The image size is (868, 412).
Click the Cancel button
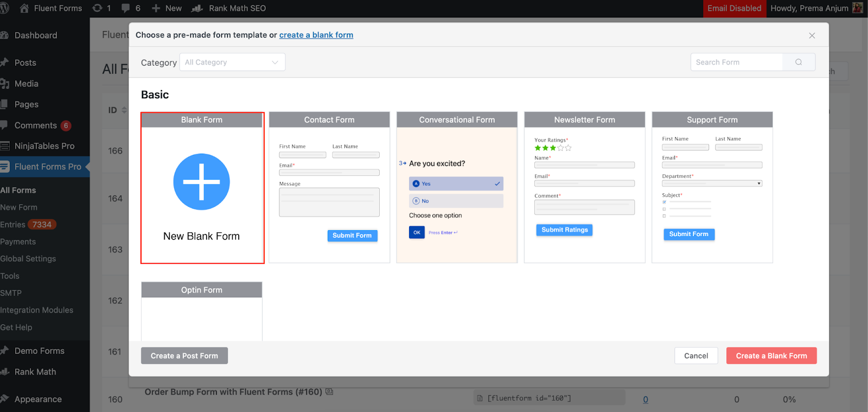click(696, 356)
